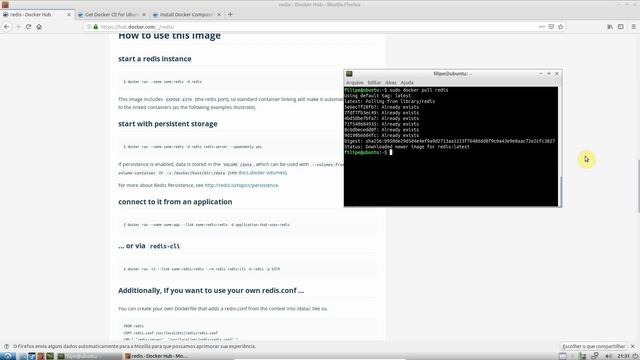Open the system start menu icon
Screen dimensions: 640x360
coord(8,356)
